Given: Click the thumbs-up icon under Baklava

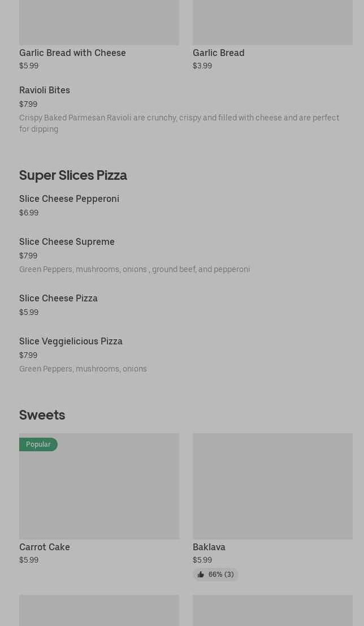Looking at the screenshot, I should 201,575.
